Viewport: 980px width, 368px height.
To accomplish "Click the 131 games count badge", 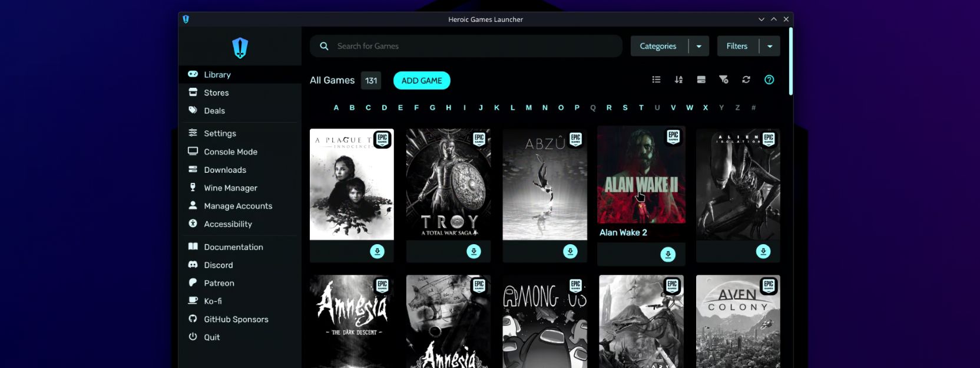I will coord(371,81).
